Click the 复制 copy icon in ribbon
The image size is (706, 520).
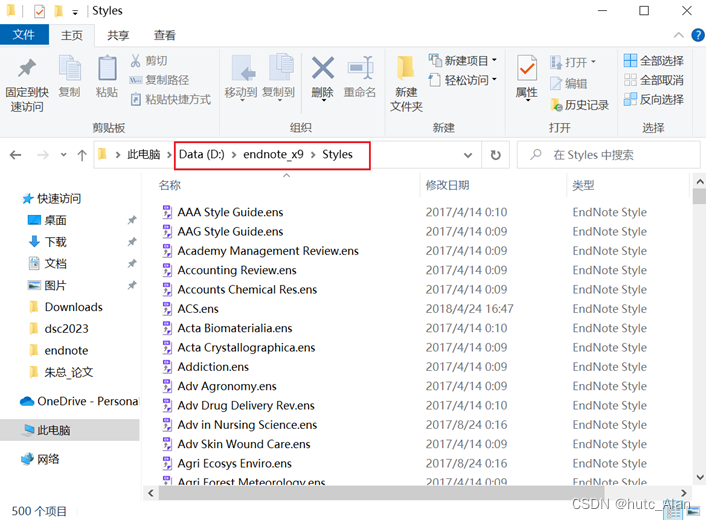coord(70,68)
